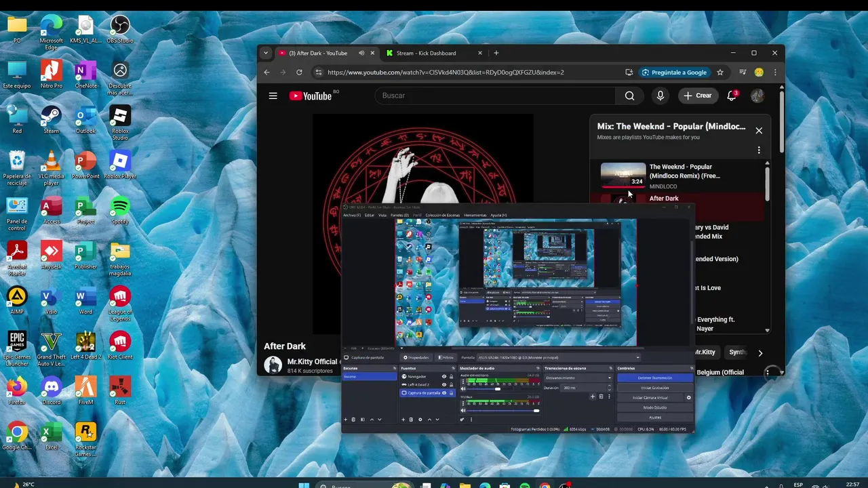Open the Chrome tab search dropdown
868x488 pixels.
click(266, 53)
